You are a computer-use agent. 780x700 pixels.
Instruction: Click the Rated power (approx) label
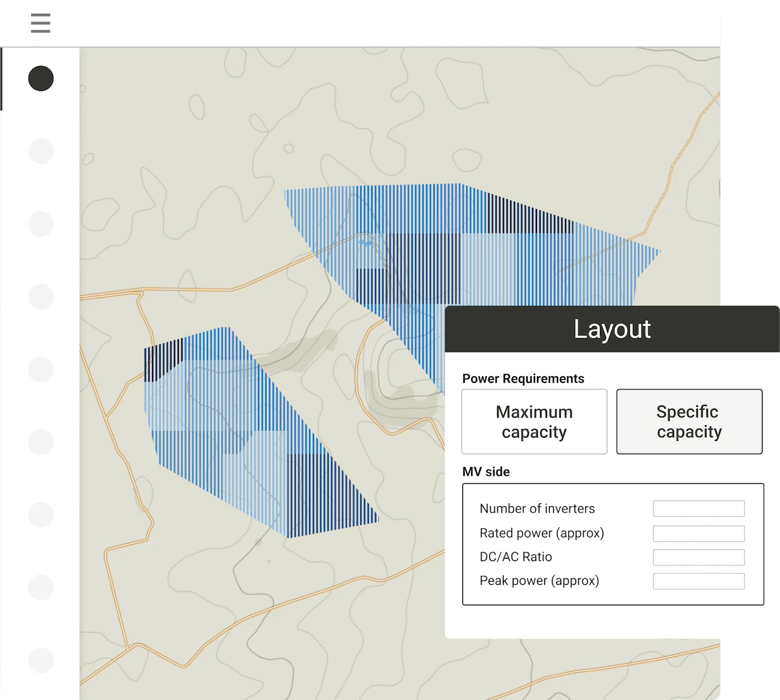pyautogui.click(x=542, y=533)
